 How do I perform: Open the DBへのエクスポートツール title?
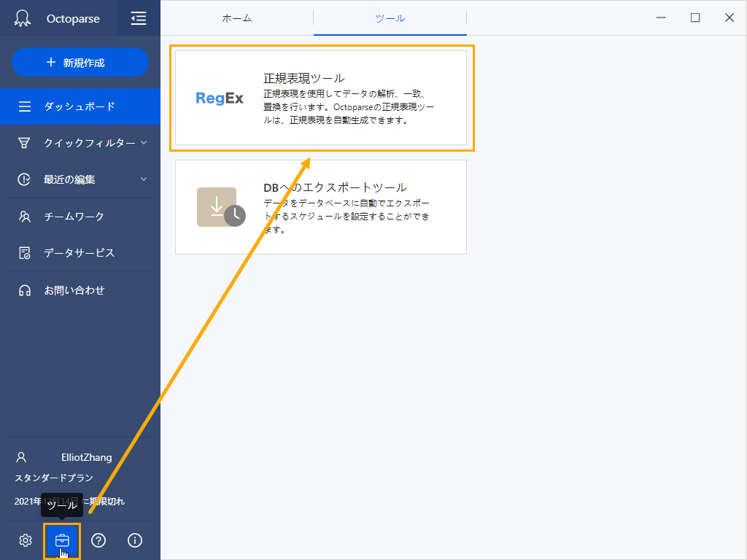335,187
